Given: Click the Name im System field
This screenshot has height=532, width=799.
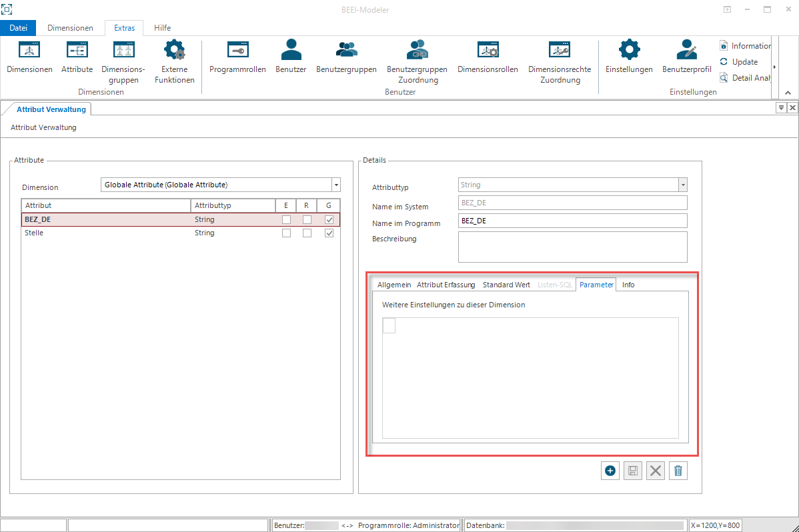Looking at the screenshot, I should point(573,203).
